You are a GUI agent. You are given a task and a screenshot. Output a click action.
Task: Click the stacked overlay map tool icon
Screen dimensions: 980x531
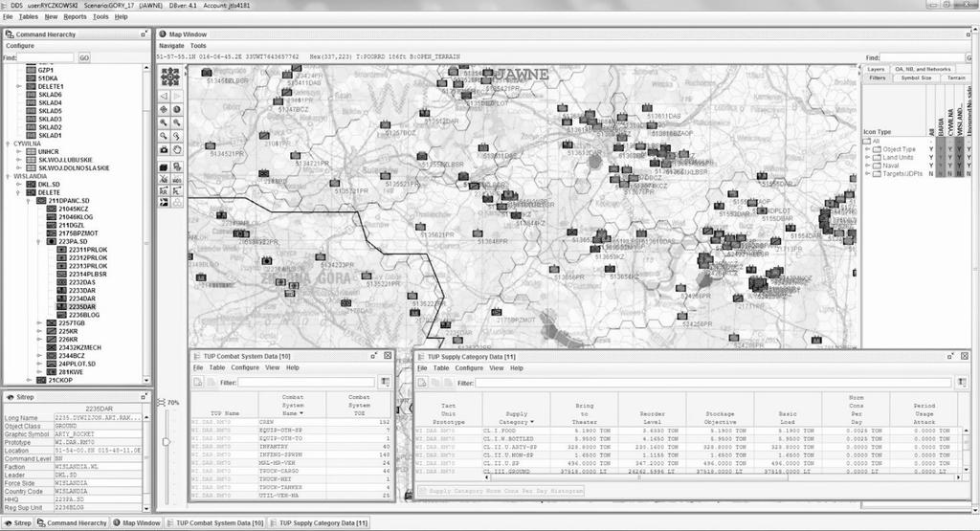click(x=177, y=166)
